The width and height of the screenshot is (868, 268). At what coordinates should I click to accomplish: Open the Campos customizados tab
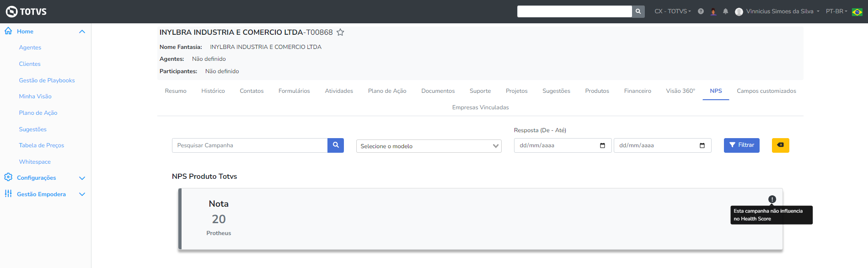point(766,91)
